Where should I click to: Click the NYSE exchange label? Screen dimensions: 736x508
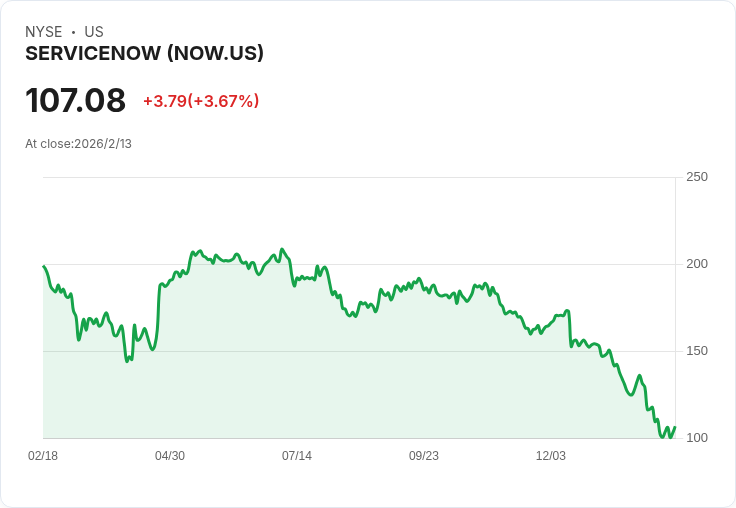(43, 32)
